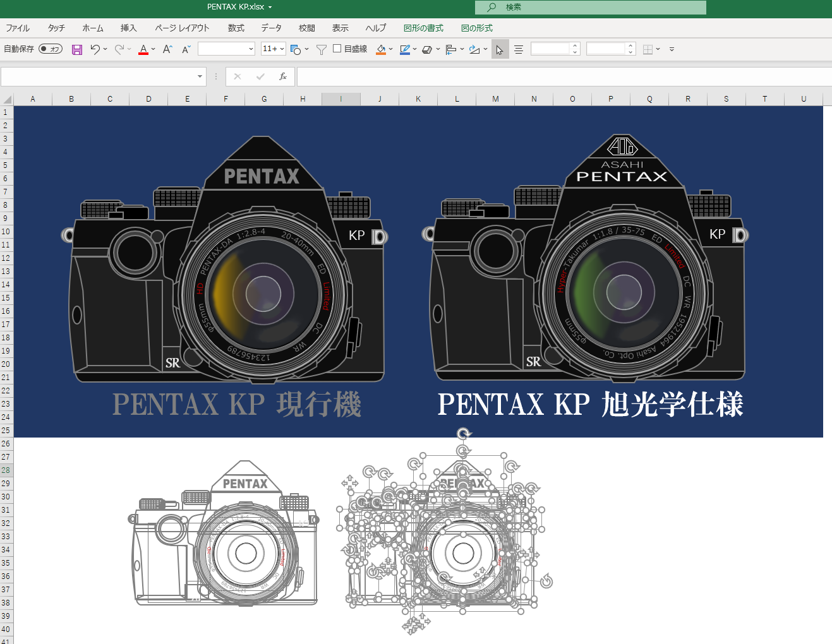The image size is (832, 644).
Task: Select the PENTAX KP 旭光学仕様 caption text
Action: [x=591, y=405]
